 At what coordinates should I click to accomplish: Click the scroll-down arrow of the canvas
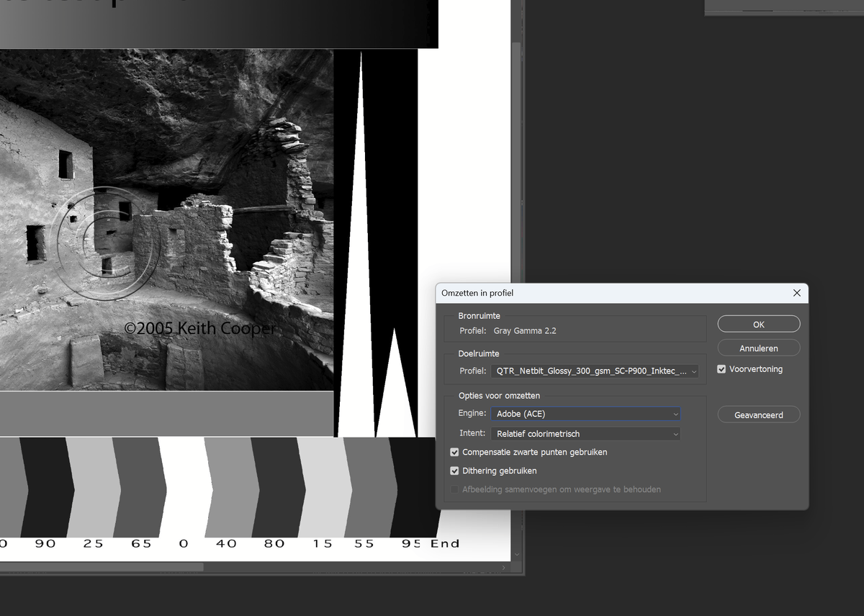[x=517, y=555]
